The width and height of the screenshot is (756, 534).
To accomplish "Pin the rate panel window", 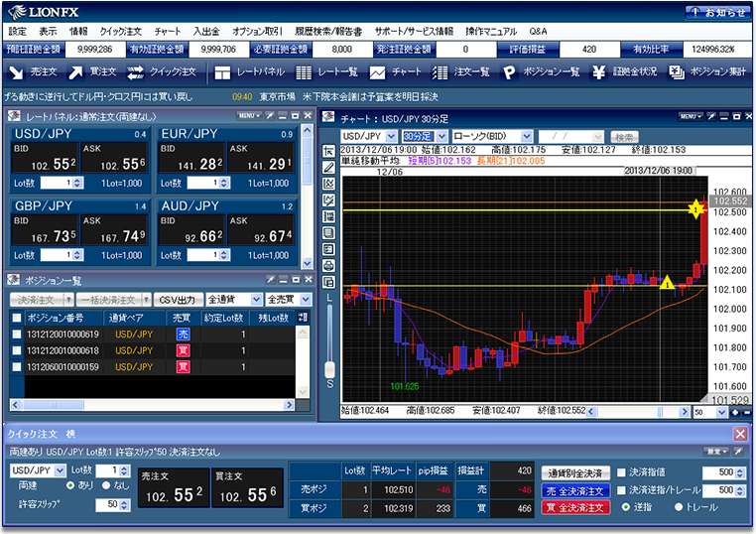I will (270, 116).
